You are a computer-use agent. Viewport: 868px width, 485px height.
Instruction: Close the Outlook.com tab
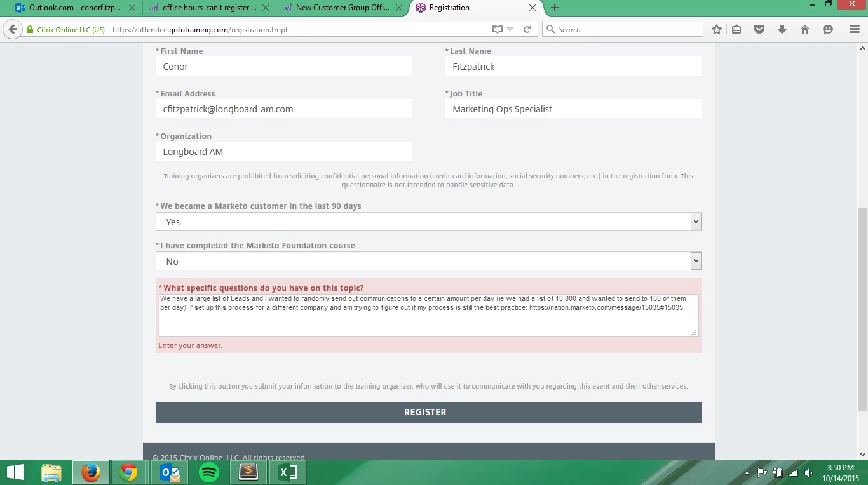point(132,8)
